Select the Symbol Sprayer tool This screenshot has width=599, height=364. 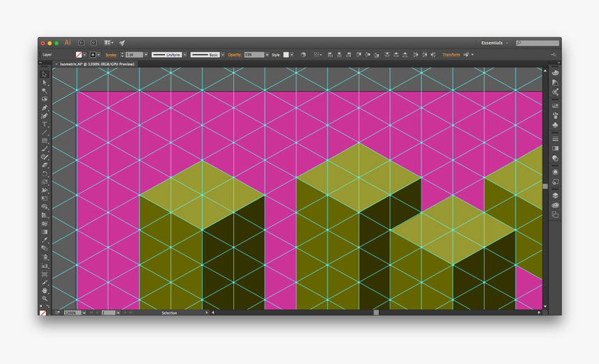pyautogui.click(x=45, y=257)
